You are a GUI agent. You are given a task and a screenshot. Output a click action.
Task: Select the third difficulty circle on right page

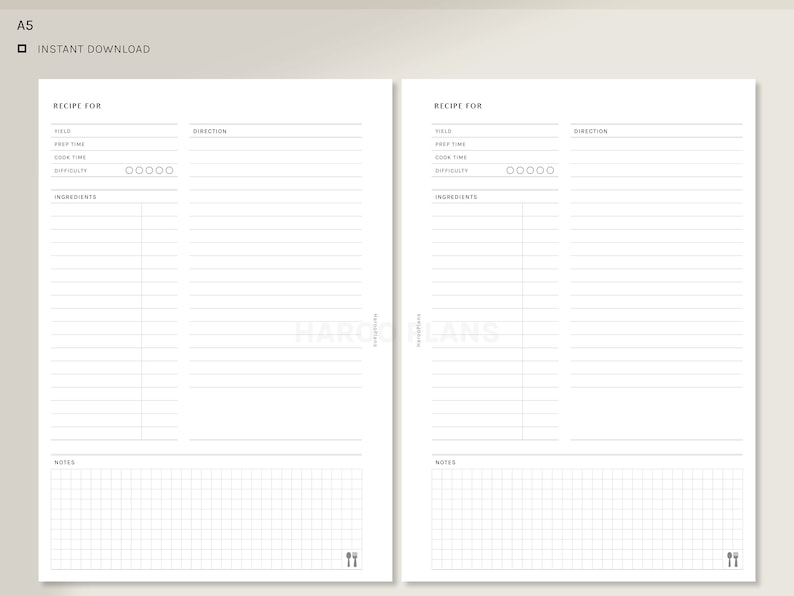click(530, 171)
